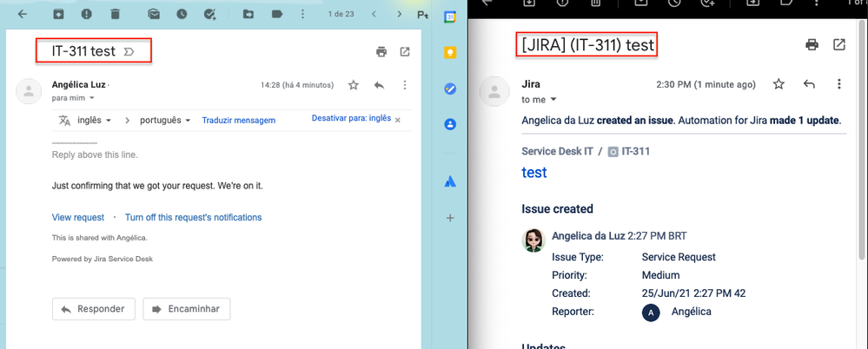Mark as unread in left Gmail window
The image size is (868, 349).
[154, 15]
